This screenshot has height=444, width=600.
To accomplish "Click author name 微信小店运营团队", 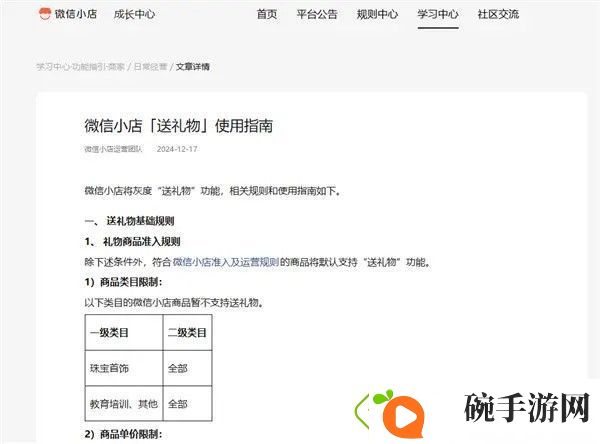I will [113, 149].
